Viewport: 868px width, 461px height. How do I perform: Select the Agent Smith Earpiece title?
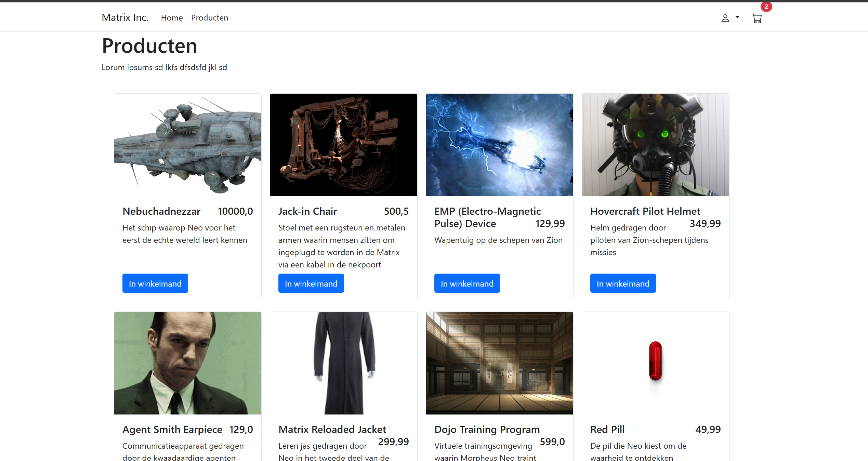coord(172,430)
